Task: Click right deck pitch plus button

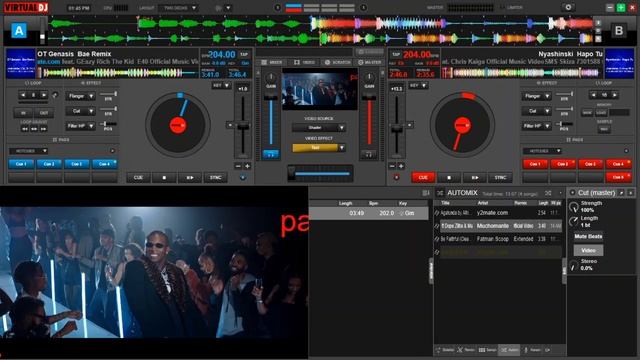Action: pyautogui.click(x=401, y=166)
